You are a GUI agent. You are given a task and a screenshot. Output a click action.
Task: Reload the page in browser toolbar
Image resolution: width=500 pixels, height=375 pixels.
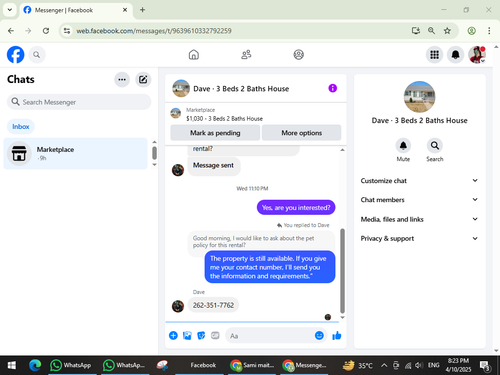coord(46,31)
